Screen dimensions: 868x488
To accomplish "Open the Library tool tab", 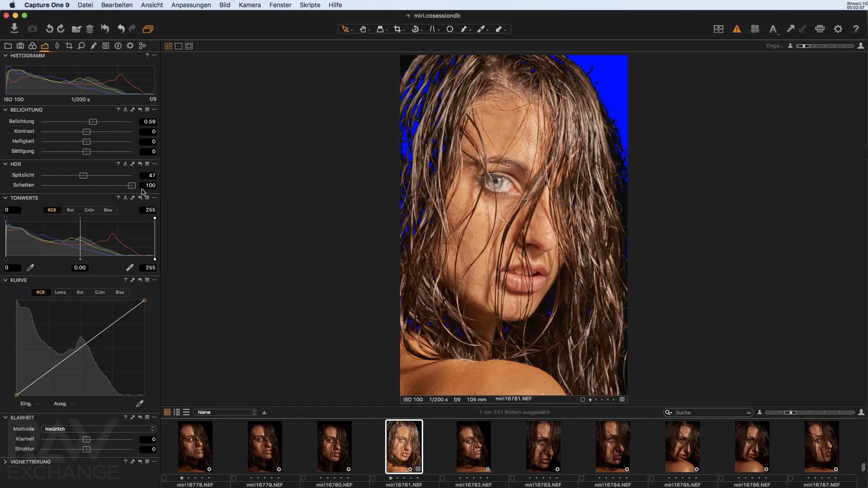I will pyautogui.click(x=8, y=46).
